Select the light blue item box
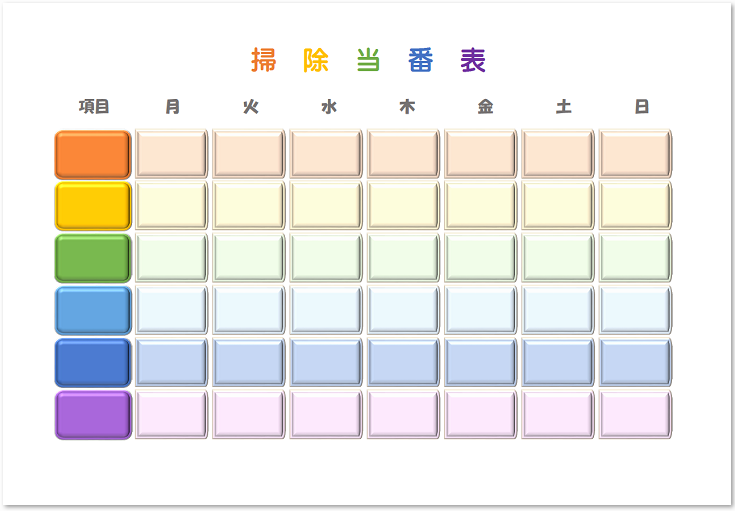The image size is (735, 511). [x=92, y=310]
